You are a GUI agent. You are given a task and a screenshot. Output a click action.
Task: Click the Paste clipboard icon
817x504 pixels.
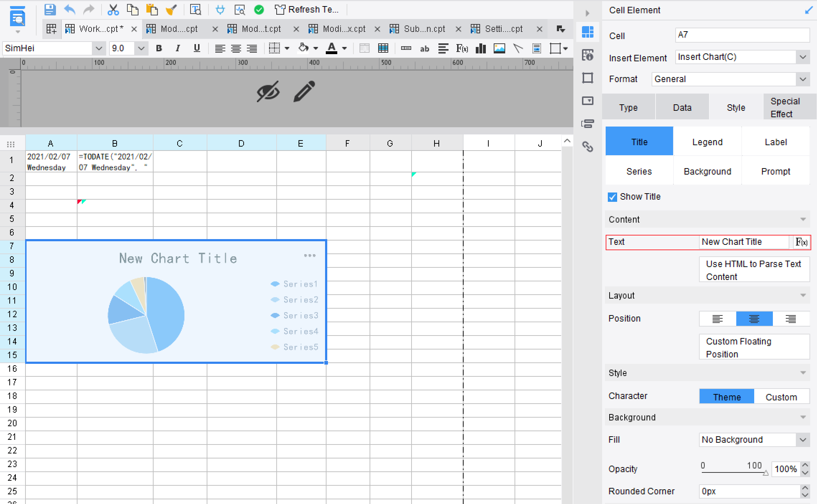click(x=152, y=10)
